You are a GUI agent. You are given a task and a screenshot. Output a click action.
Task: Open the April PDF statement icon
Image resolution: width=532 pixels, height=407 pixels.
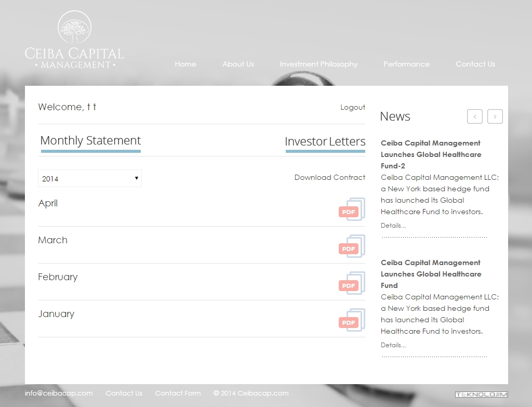tap(352, 209)
